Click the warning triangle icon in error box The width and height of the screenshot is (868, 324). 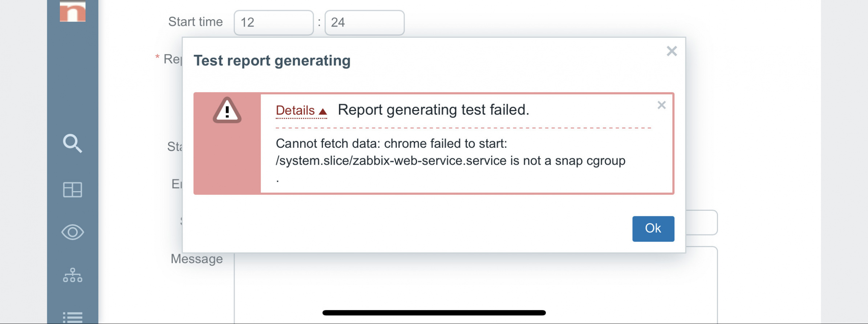click(227, 110)
